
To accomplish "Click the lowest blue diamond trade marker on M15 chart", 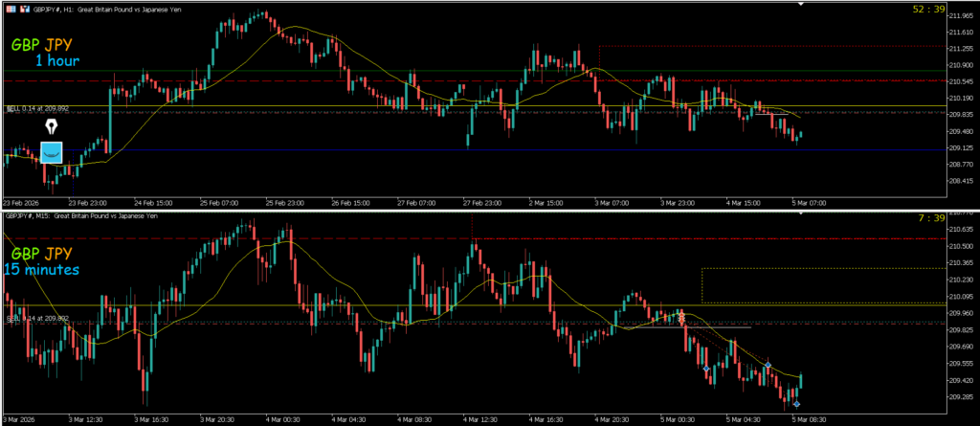I will pyautogui.click(x=796, y=404).
